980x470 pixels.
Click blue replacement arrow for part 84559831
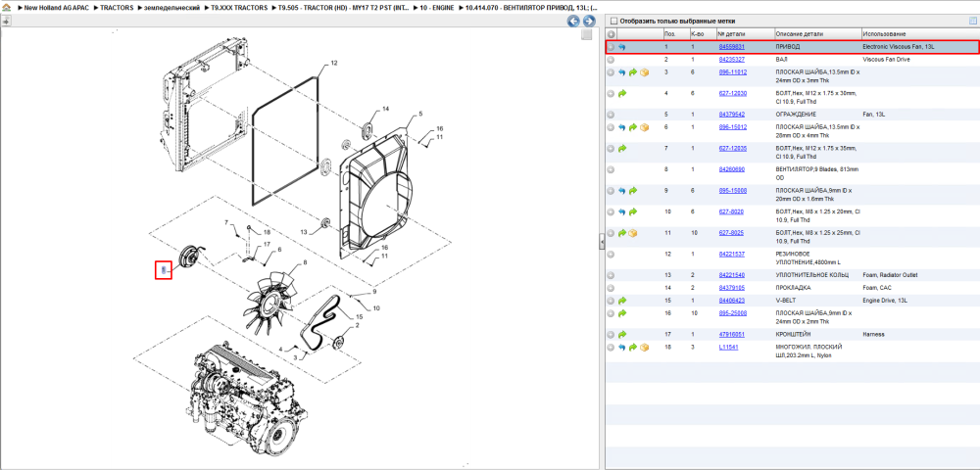tap(622, 47)
